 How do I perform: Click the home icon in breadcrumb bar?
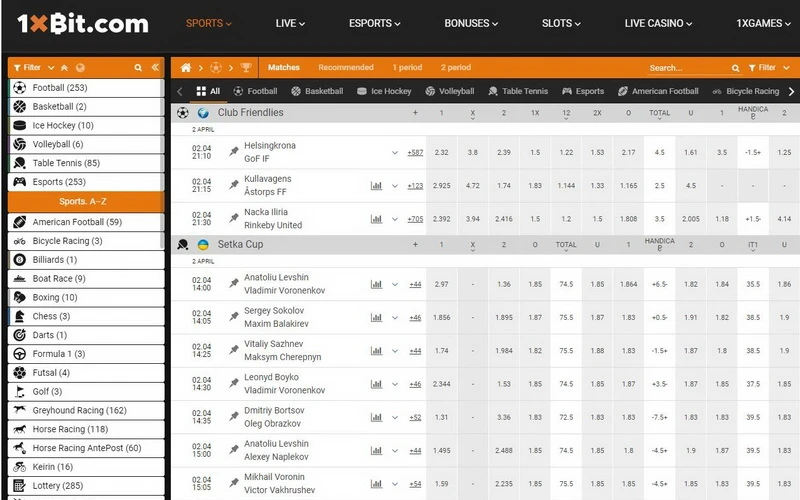(186, 67)
